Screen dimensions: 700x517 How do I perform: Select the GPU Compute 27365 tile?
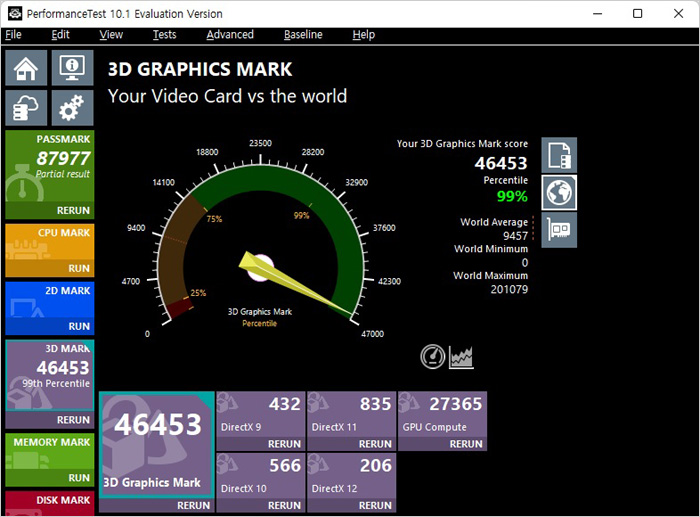pyautogui.click(x=442, y=414)
